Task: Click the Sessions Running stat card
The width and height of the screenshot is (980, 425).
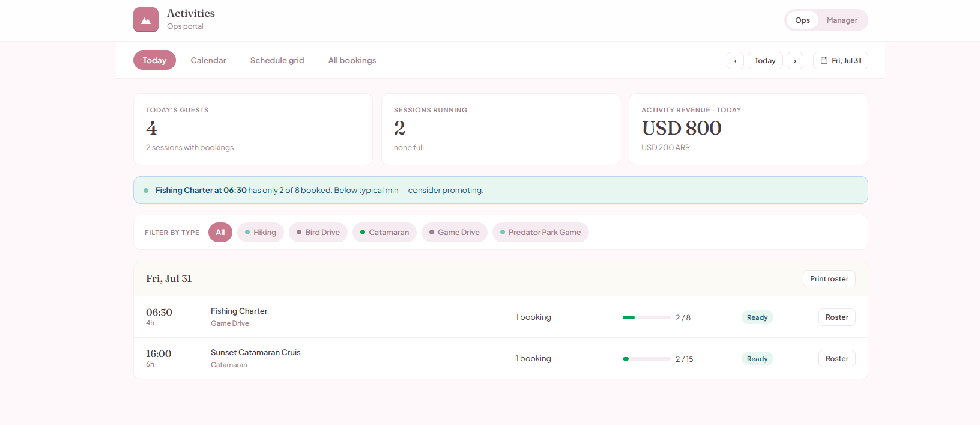Action: (501, 129)
